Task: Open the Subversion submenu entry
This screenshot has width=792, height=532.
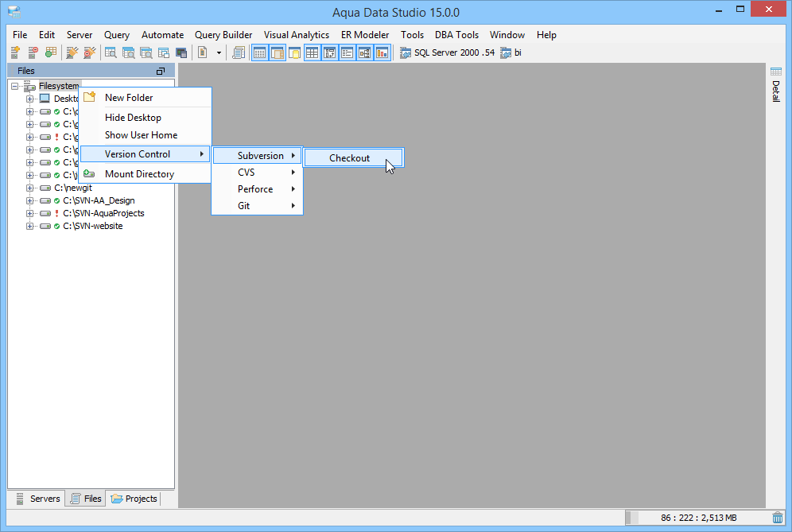Action: tap(257, 156)
